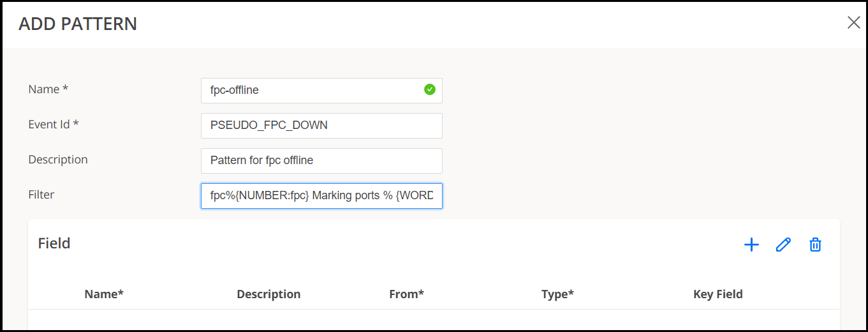Click the Filter form label

41,195
